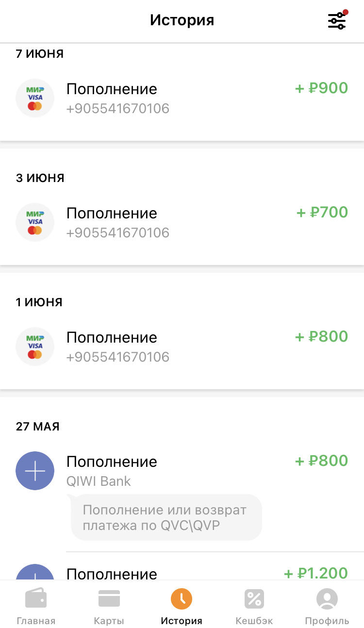Viewport: 364px width, 628px height.
Task: Tap the wallet icon in bottom bar
Action: (x=36, y=599)
